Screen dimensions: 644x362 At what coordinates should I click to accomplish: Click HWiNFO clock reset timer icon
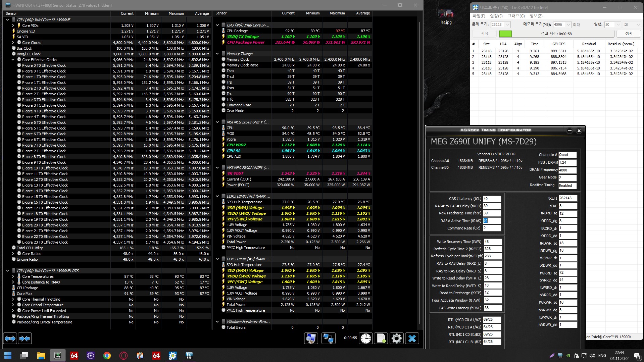[365, 339]
